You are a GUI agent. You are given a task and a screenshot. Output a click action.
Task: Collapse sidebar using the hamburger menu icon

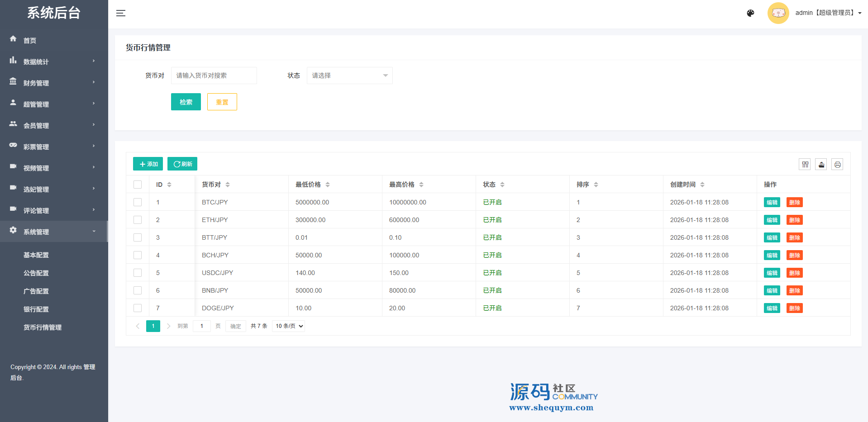click(121, 13)
